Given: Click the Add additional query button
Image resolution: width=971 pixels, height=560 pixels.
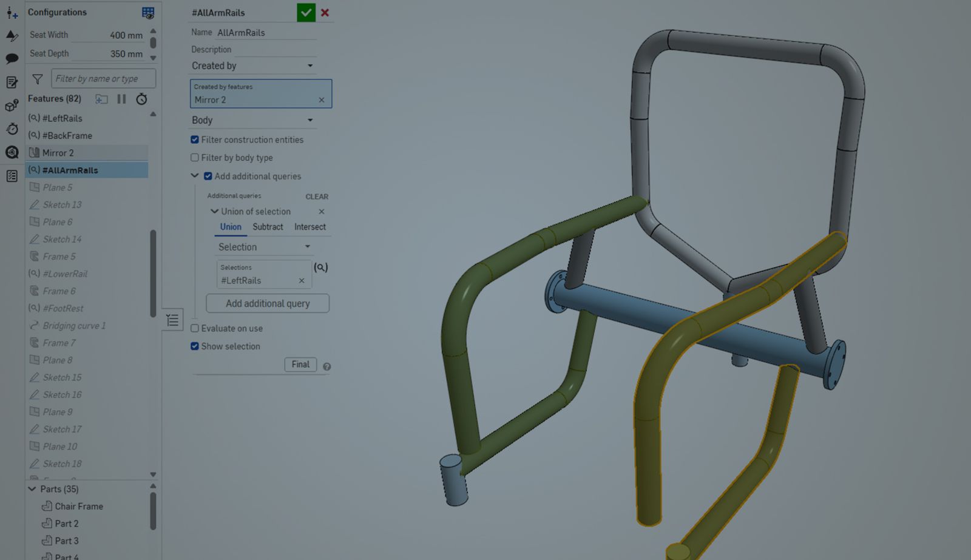Looking at the screenshot, I should [268, 303].
